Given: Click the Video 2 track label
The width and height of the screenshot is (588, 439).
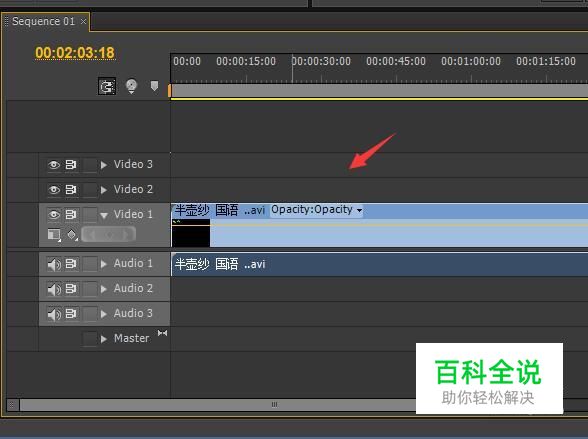Looking at the screenshot, I should 133,189.
